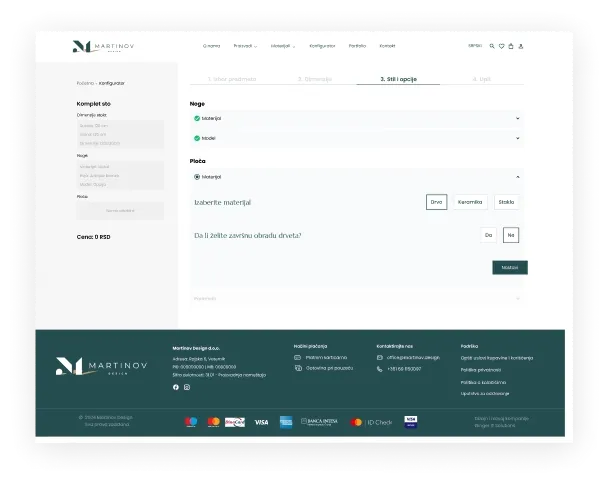
Task: Open the last link under Podrška
Action: [485, 394]
